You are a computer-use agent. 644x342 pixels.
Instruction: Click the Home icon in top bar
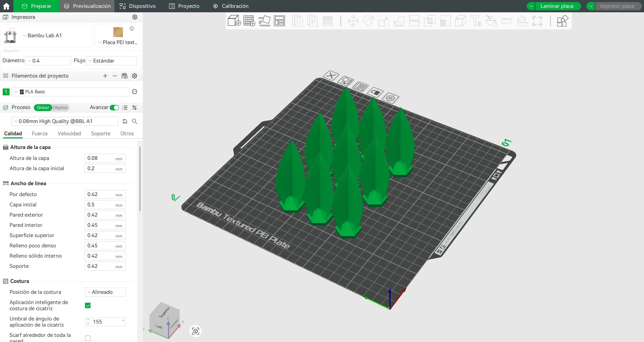pyautogui.click(x=6, y=6)
